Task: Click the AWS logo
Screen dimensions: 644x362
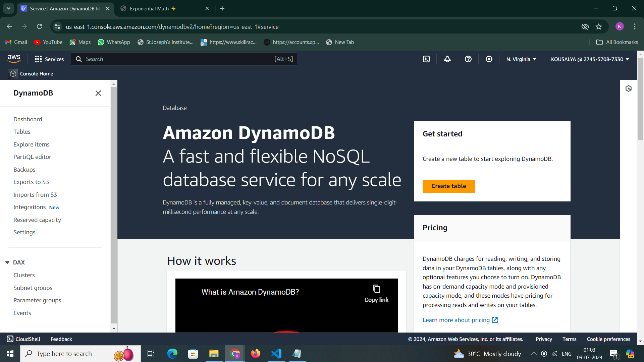Action: [14, 59]
